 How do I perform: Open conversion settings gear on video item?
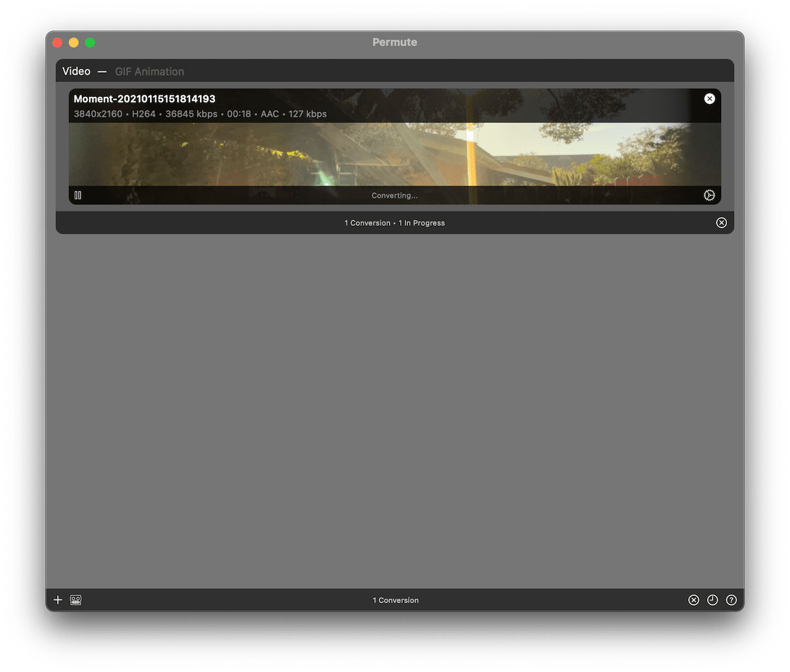coord(709,195)
